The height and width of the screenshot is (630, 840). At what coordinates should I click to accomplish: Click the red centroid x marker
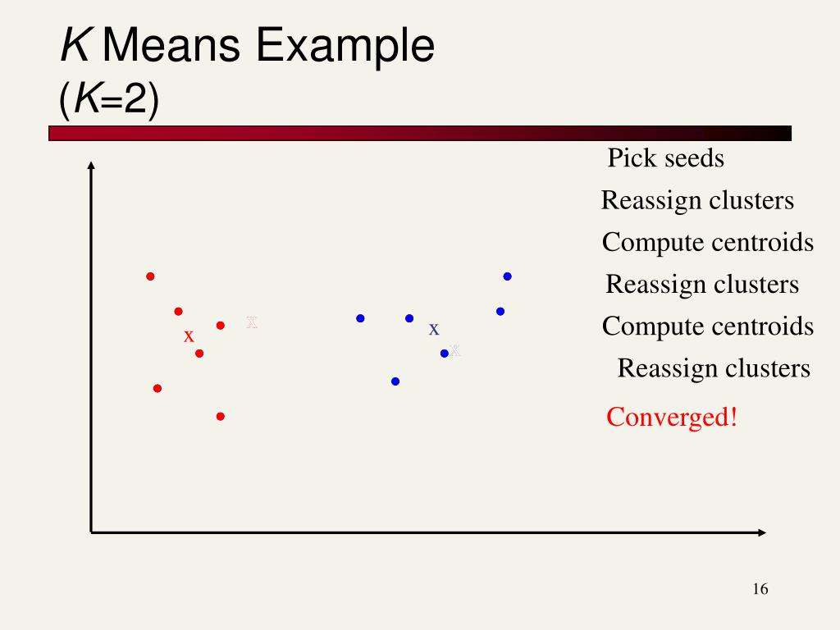(x=189, y=337)
